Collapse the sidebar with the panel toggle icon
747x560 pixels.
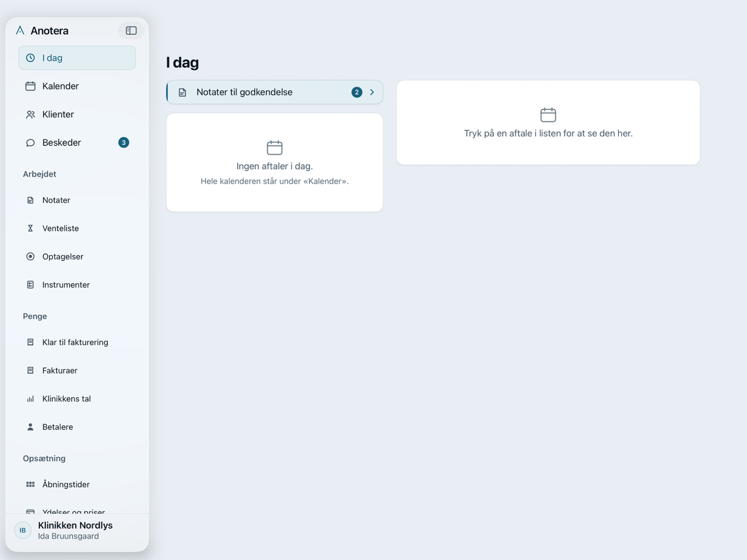coord(131,30)
